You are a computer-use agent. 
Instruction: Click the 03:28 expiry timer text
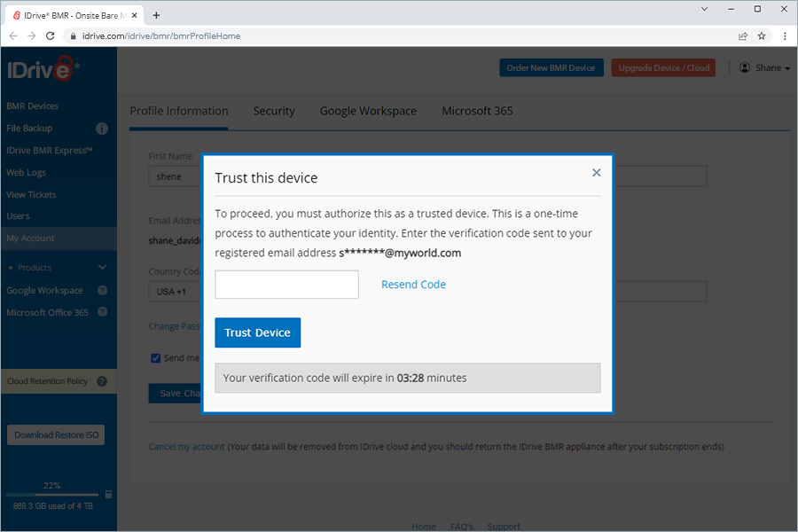411,378
